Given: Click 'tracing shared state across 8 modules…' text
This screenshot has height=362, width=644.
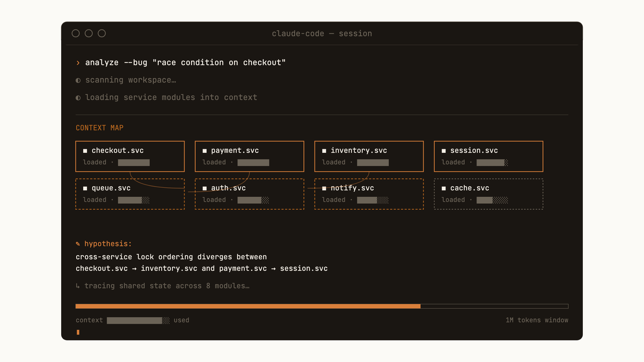Looking at the screenshot, I should coord(167,286).
